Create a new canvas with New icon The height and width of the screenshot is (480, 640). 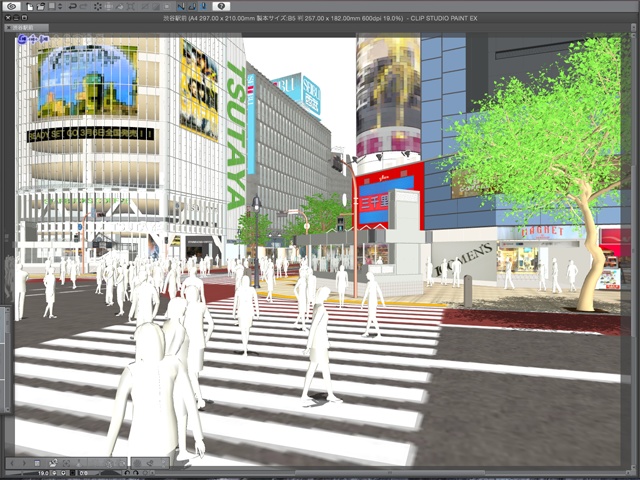[30, 7]
